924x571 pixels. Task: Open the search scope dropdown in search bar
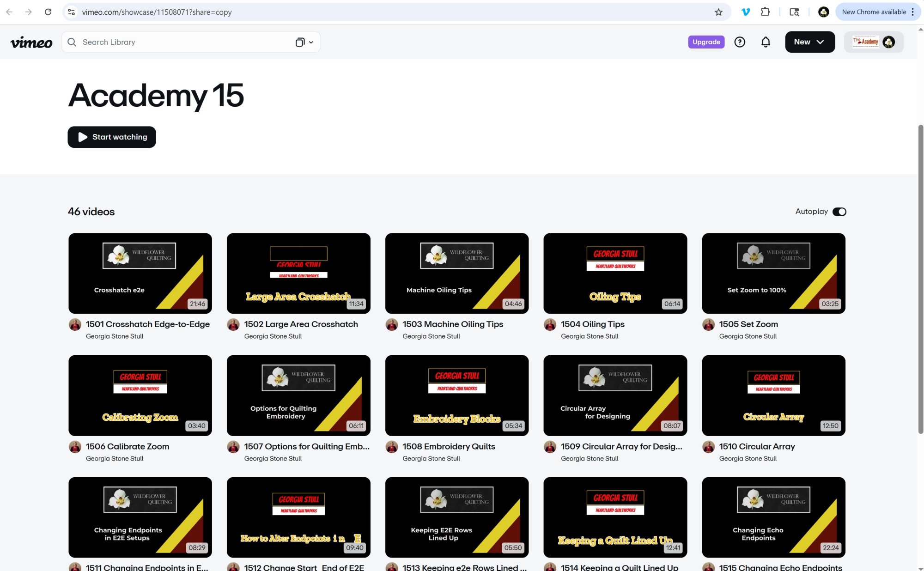pyautogui.click(x=304, y=42)
